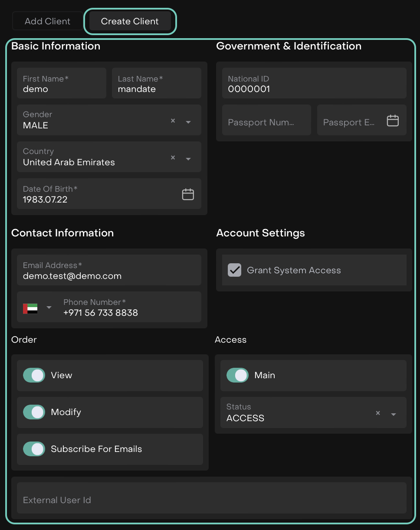Clear the Country selection with the x
The height and width of the screenshot is (530, 420).
(x=173, y=158)
